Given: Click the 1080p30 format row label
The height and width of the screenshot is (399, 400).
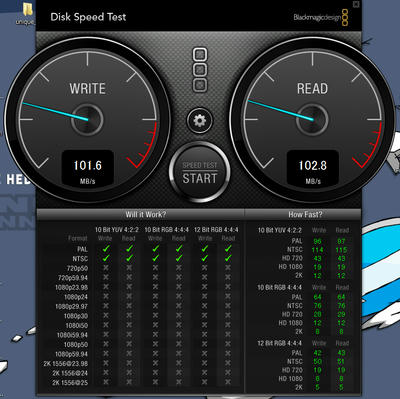Looking at the screenshot, I should (x=76, y=316).
